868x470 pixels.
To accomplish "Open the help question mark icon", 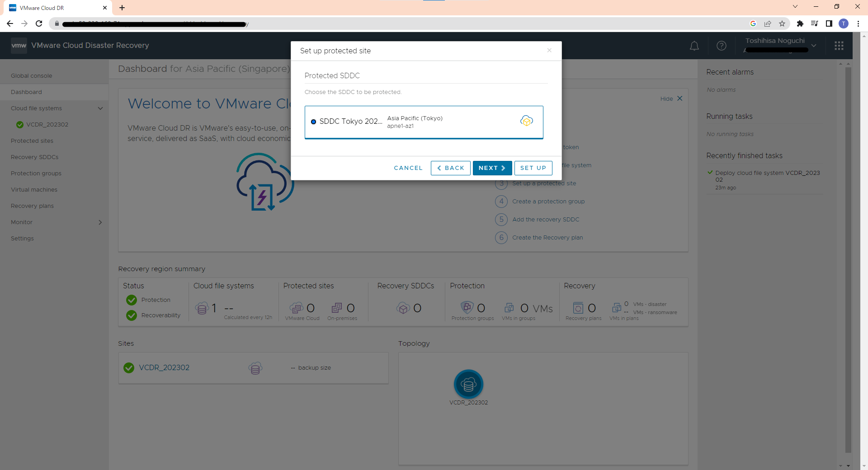I will [x=722, y=46].
